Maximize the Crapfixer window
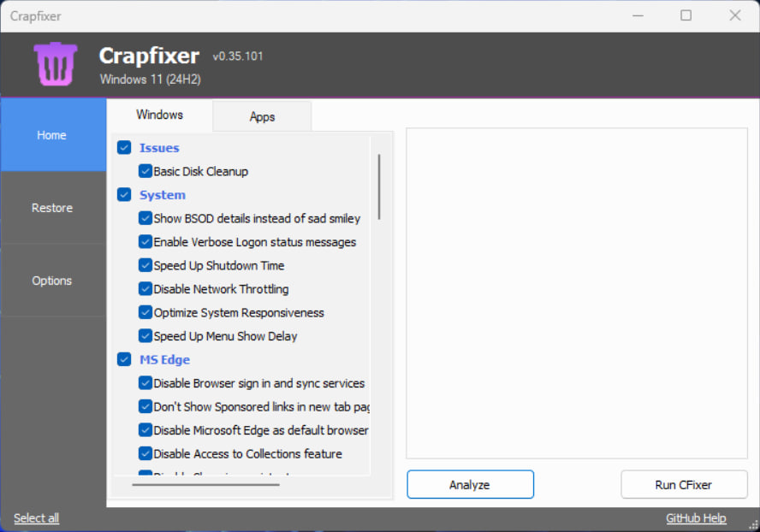The width and height of the screenshot is (760, 532). tap(686, 15)
